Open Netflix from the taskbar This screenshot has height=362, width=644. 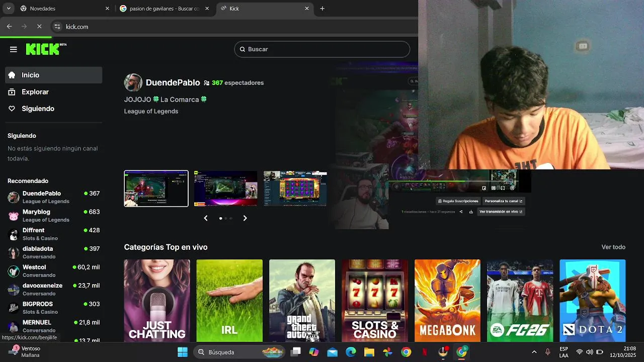pos(425,352)
